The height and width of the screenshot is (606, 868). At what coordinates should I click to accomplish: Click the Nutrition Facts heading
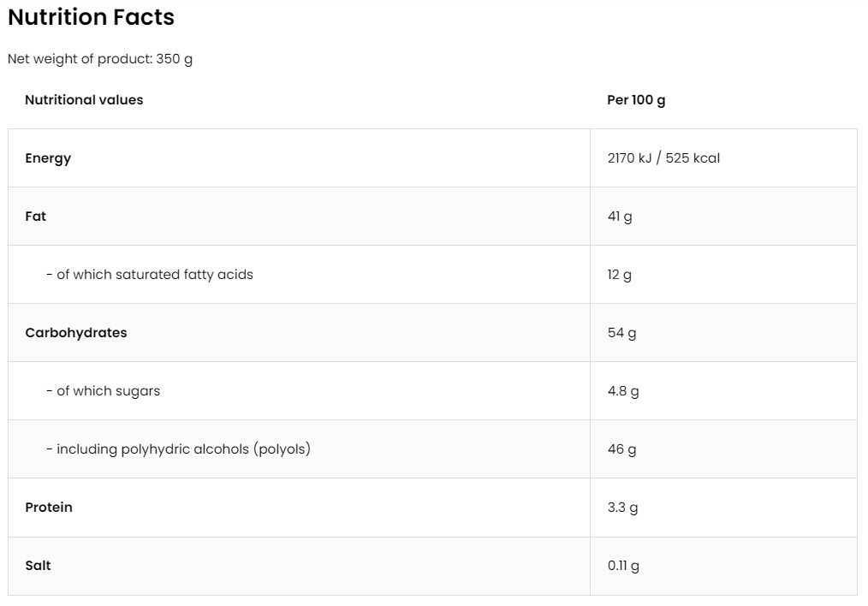pyautogui.click(x=91, y=16)
